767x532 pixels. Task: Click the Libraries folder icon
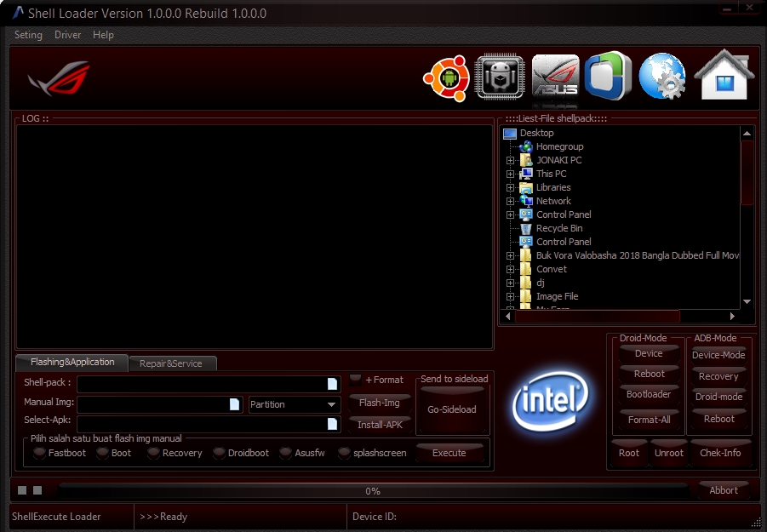pyautogui.click(x=526, y=187)
